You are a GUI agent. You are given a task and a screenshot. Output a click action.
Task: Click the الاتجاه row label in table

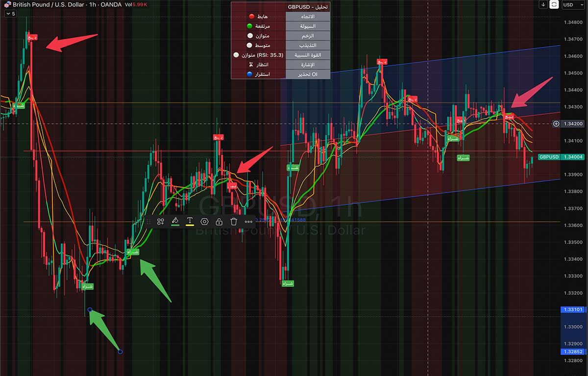[x=308, y=17]
